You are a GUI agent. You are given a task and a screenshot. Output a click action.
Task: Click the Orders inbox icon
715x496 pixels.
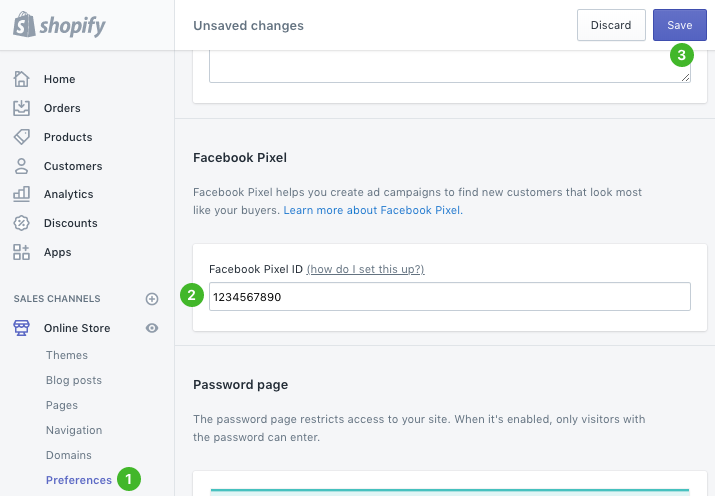21,108
